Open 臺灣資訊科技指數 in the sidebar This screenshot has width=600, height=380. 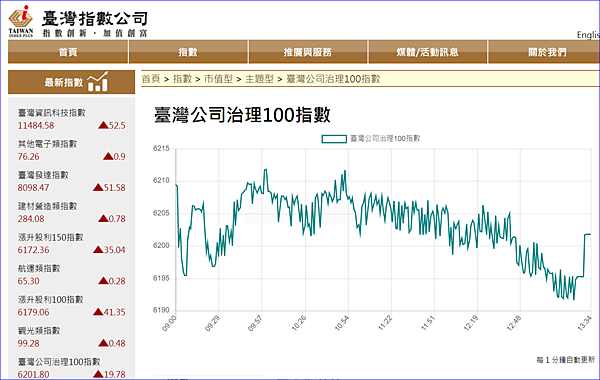coord(52,113)
